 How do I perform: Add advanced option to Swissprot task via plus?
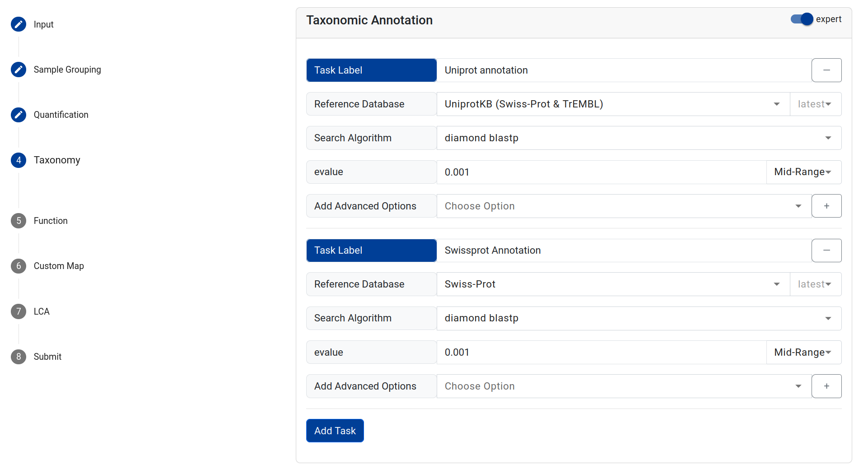pyautogui.click(x=826, y=386)
